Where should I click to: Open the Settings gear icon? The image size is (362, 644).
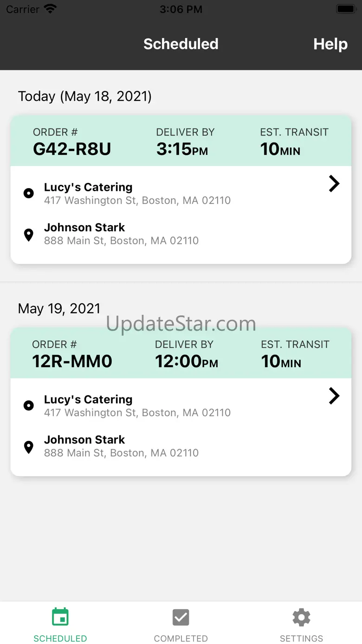[x=301, y=617]
